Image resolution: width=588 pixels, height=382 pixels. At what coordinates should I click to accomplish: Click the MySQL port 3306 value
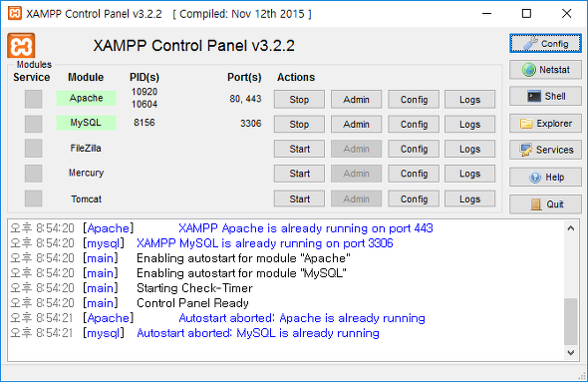[x=251, y=123]
